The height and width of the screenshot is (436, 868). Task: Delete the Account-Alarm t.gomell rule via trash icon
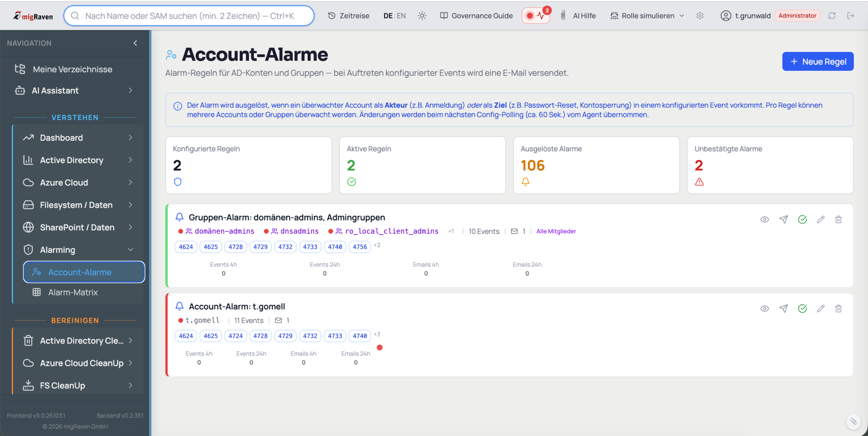(838, 309)
